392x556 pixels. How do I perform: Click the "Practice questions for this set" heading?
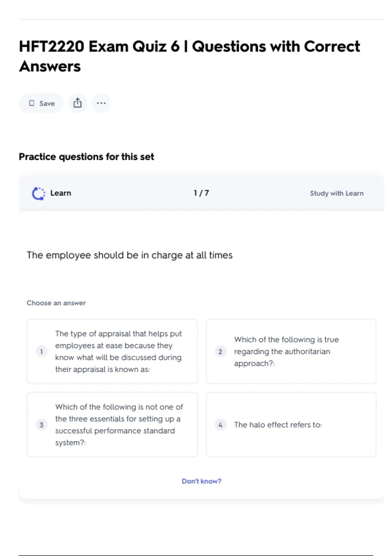(x=86, y=157)
